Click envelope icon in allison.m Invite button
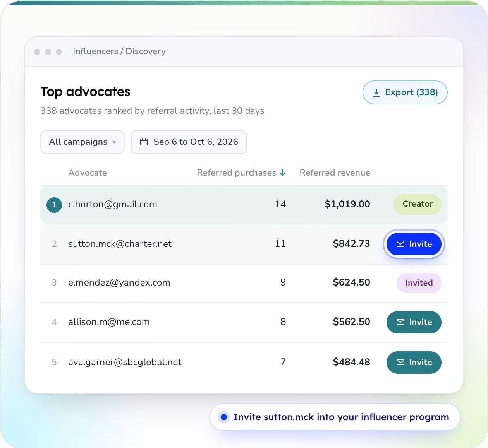This screenshot has height=448, width=488. tap(400, 322)
